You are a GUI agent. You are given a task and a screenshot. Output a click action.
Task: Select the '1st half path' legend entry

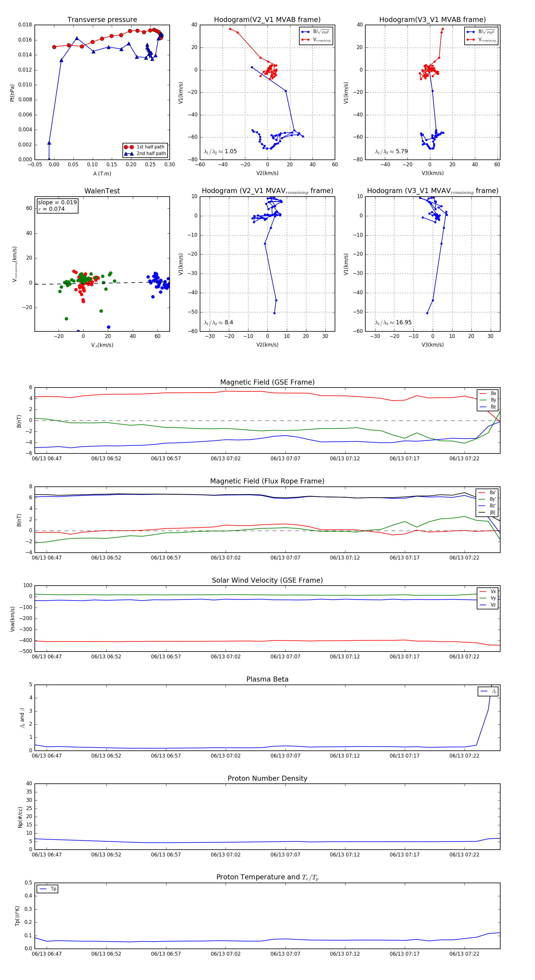coord(145,147)
